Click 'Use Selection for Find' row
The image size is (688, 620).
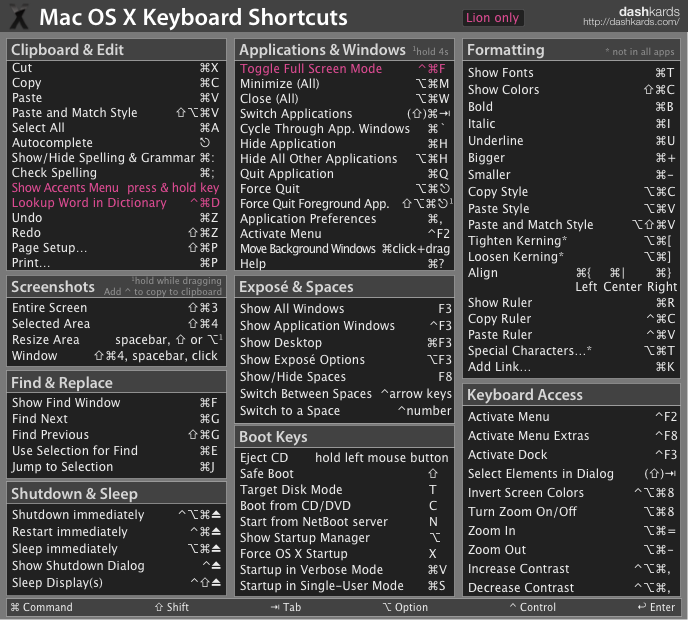click(116, 451)
